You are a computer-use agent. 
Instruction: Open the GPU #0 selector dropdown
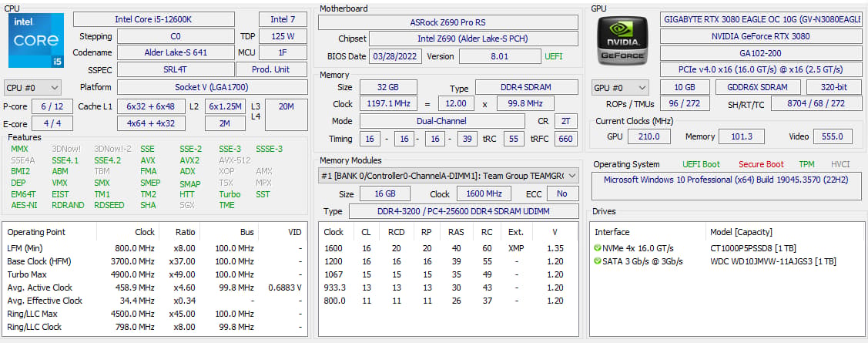[620, 88]
